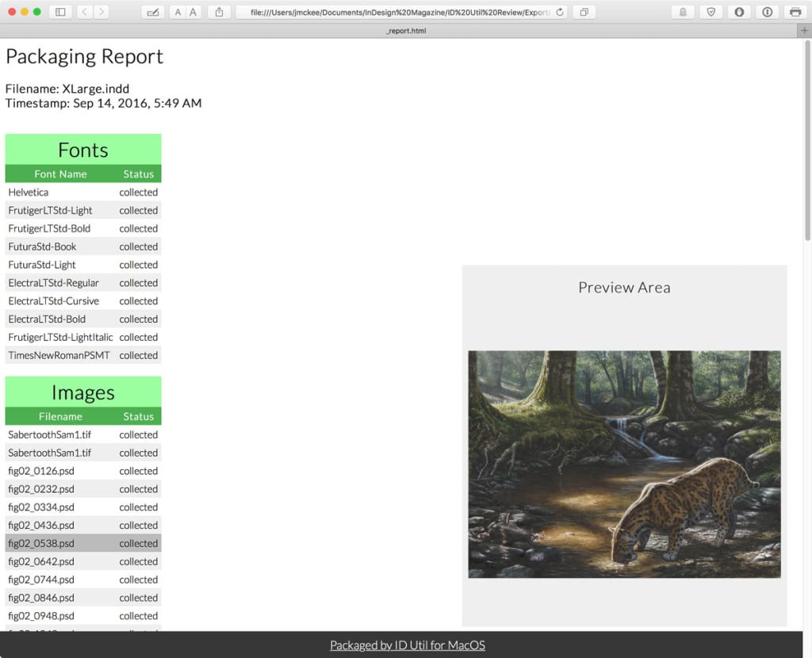Image resolution: width=812 pixels, height=658 pixels.
Task: Click fig02_0846.psd filename
Action: pyautogui.click(x=41, y=598)
